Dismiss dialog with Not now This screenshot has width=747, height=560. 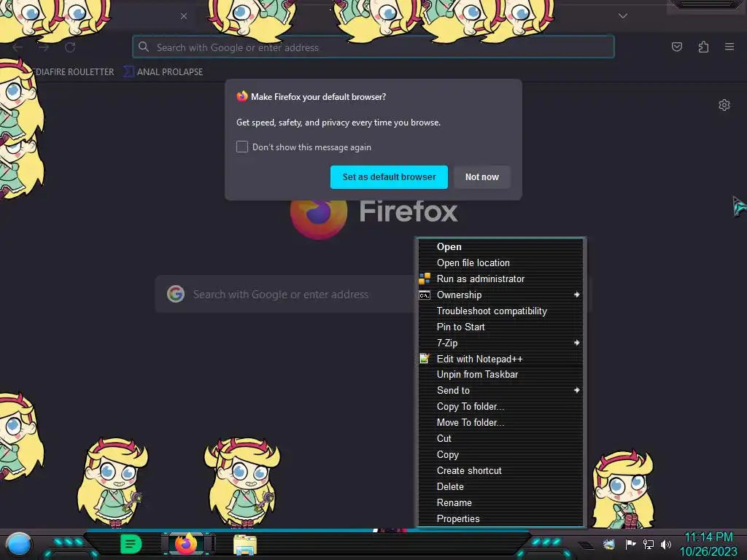point(481,177)
